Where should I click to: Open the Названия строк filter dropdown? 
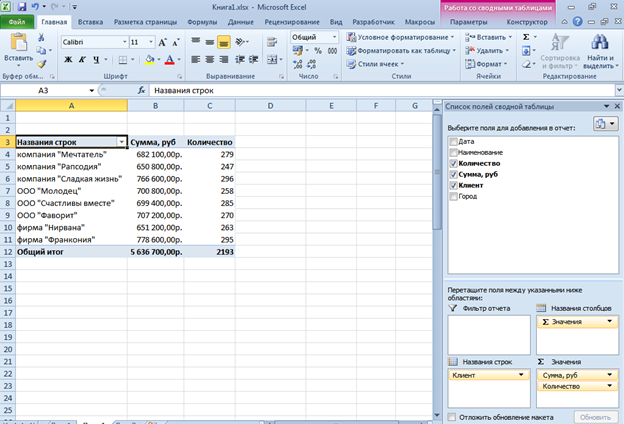click(122, 143)
